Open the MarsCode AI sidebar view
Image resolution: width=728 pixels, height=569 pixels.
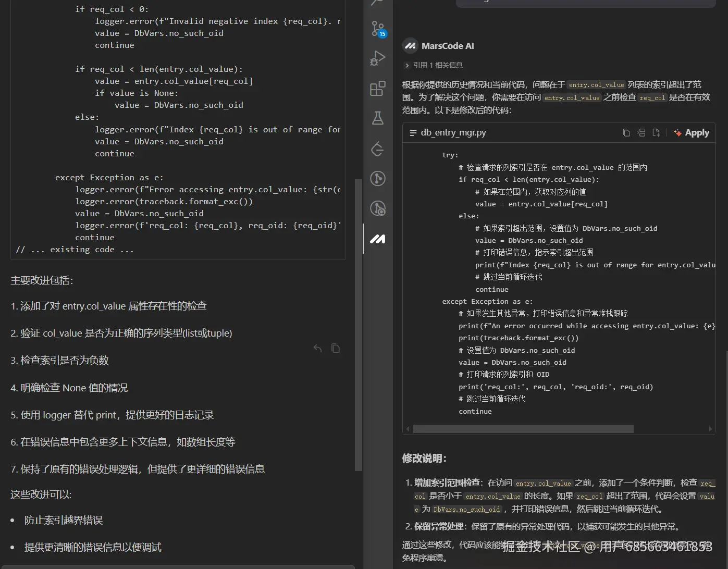click(378, 239)
